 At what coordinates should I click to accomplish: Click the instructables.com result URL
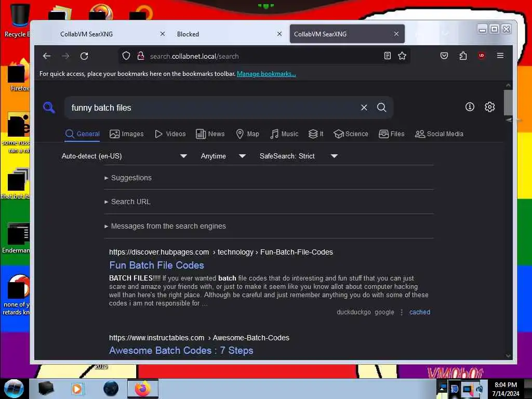[x=199, y=338]
